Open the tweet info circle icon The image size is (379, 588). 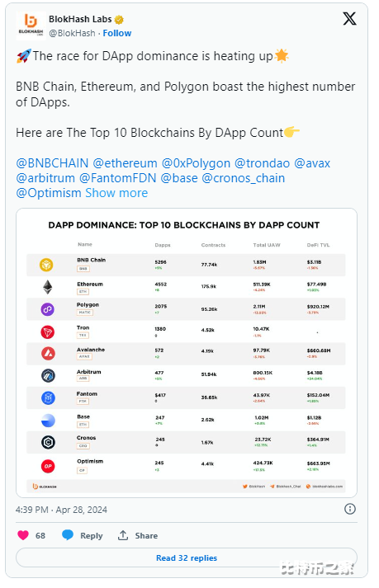[x=350, y=509]
